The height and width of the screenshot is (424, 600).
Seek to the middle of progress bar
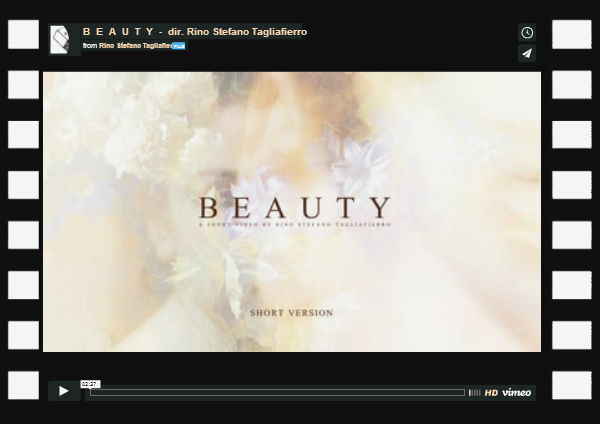(277, 393)
